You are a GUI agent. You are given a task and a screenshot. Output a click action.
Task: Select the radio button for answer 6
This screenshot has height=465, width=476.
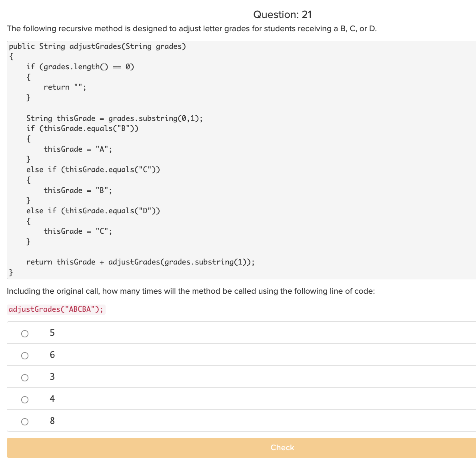[25, 355]
